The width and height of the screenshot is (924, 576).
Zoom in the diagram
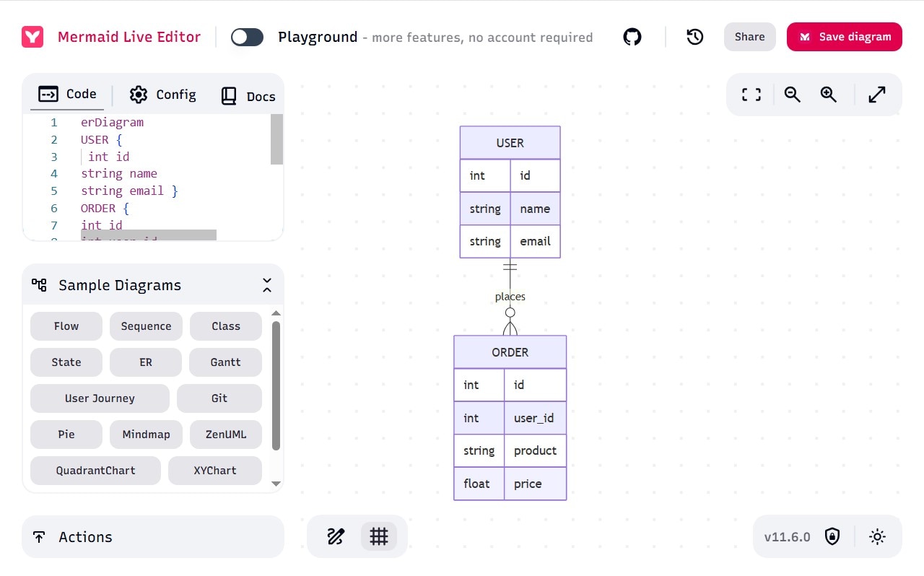[x=829, y=95]
